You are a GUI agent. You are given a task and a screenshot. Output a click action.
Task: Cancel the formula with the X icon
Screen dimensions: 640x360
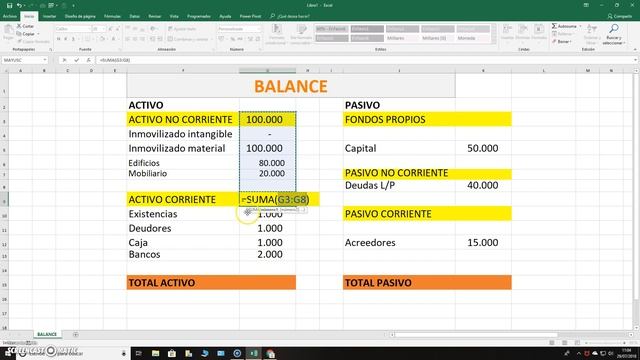[x=64, y=60]
